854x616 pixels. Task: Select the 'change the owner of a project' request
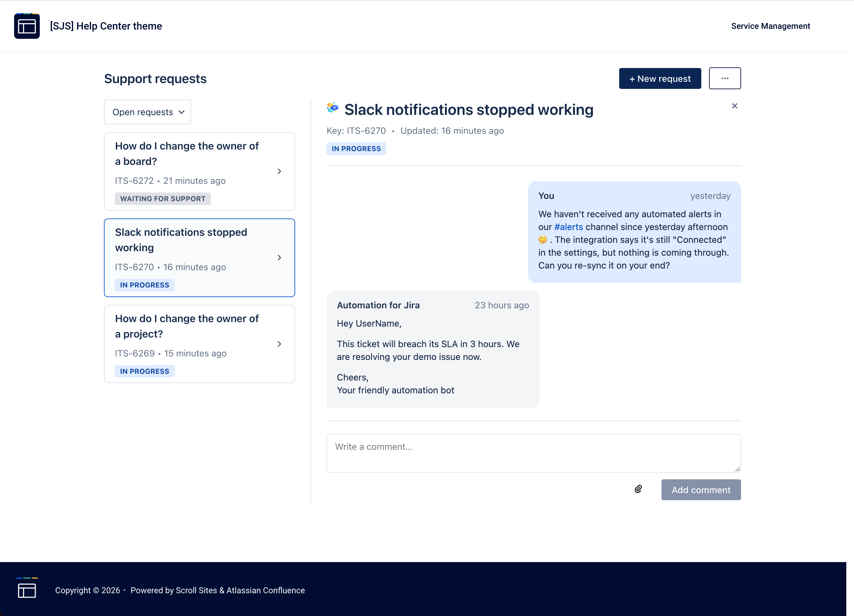tap(187, 326)
